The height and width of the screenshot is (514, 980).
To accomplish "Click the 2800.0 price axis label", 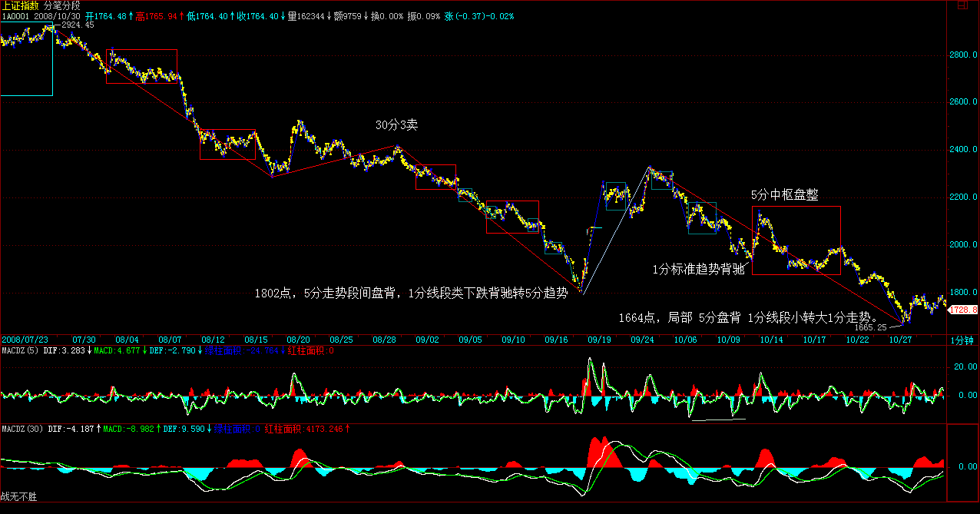I will click(964, 55).
